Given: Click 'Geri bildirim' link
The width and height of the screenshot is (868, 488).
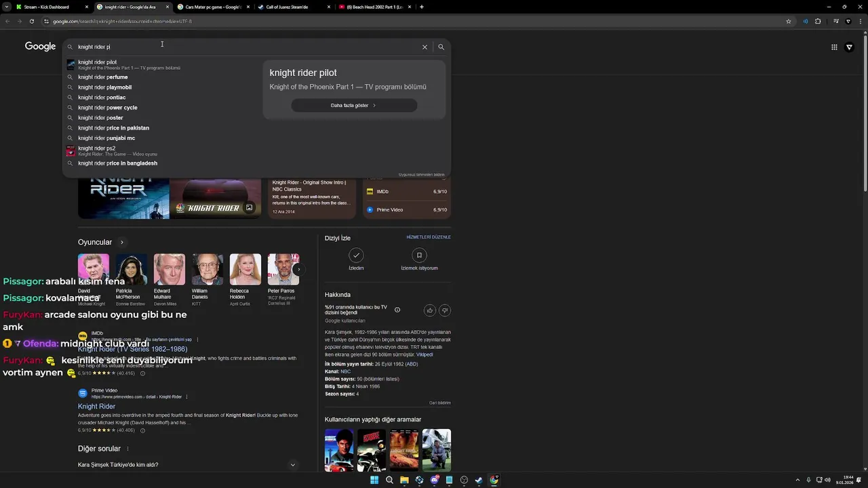Looking at the screenshot, I should 439,403.
